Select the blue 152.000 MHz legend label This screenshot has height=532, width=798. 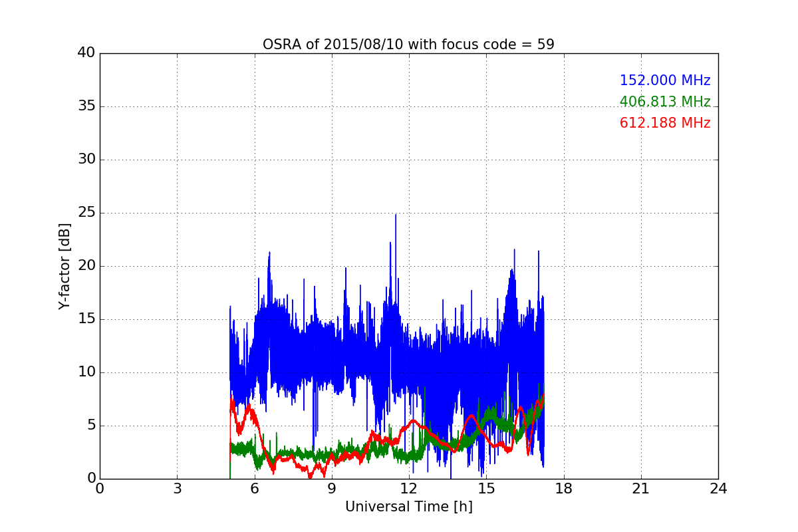point(665,80)
